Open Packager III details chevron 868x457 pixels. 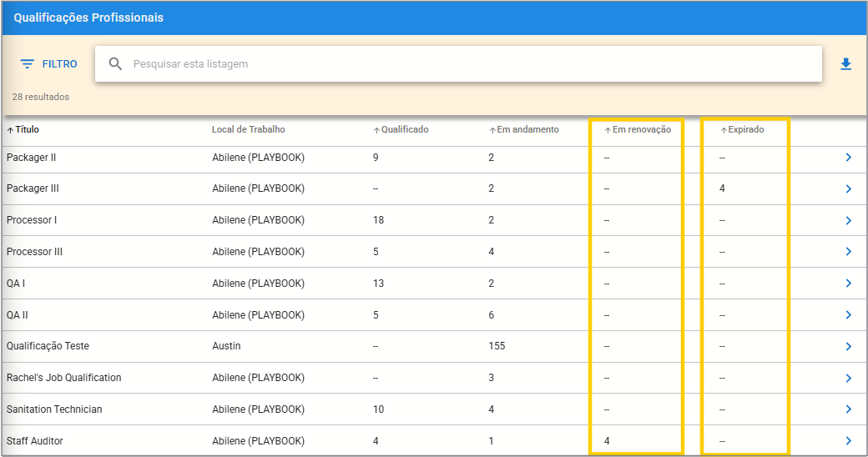coord(848,189)
